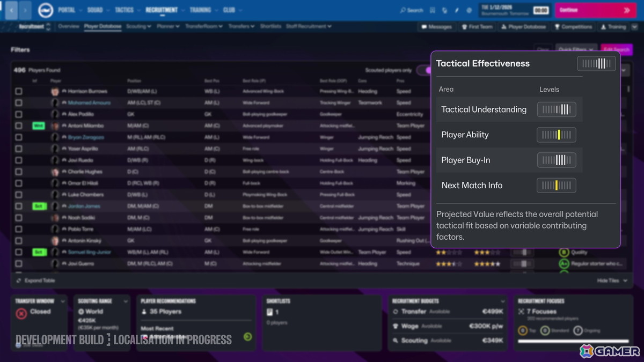Open the Tactics menu
The image size is (644, 362).
tap(127, 10)
